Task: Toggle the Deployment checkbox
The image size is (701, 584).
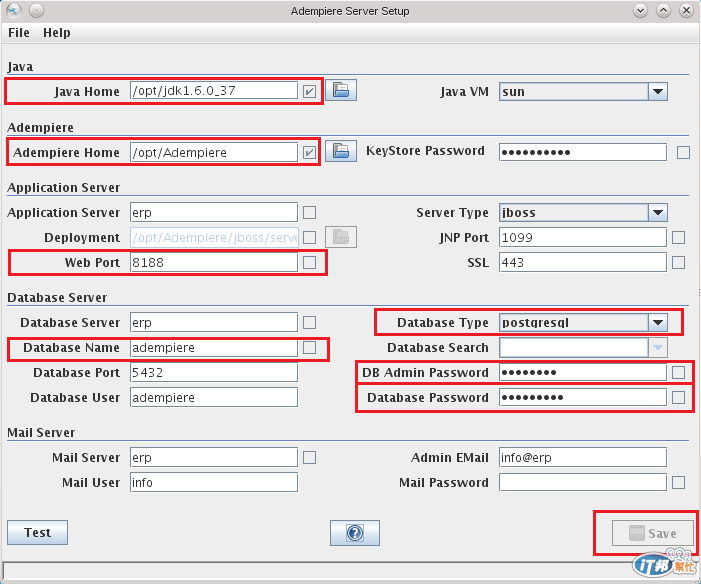Action: (x=309, y=237)
